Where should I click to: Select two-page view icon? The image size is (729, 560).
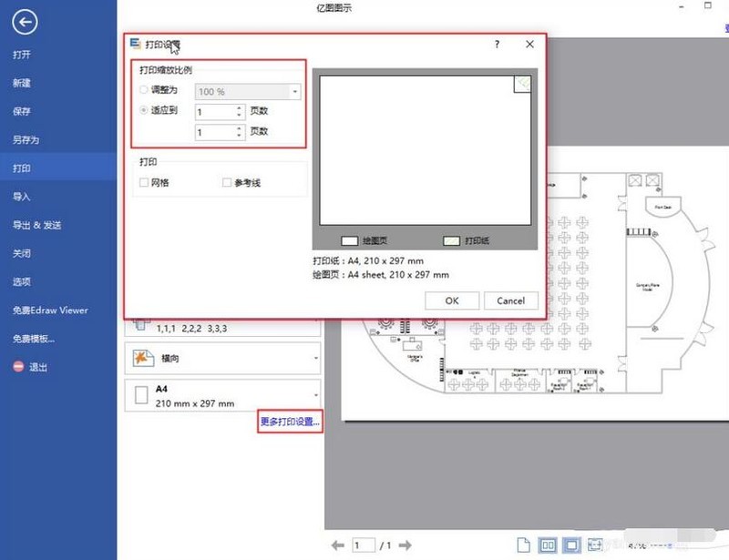coord(548,545)
